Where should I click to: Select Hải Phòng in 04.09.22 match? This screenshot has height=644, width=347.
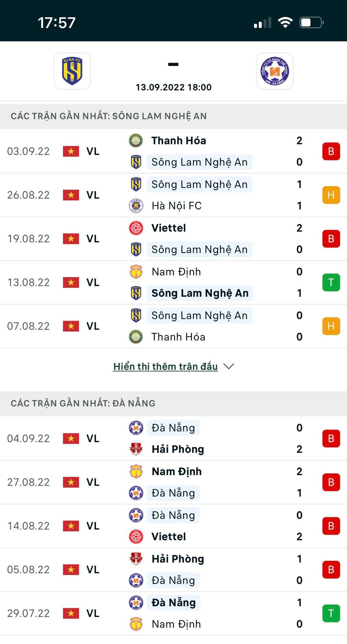[178, 449]
